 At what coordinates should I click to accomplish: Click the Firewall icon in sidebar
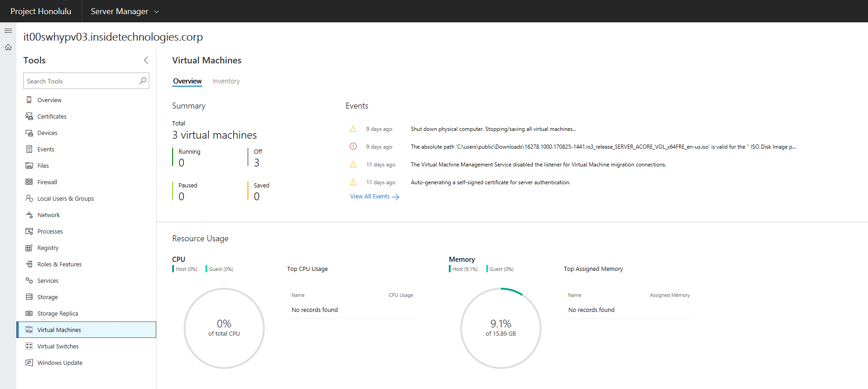29,182
